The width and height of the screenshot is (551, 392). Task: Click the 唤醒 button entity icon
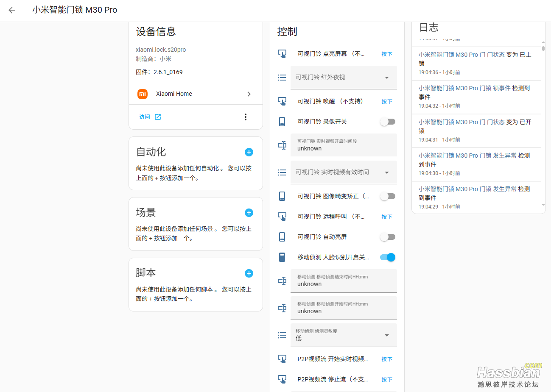tap(282, 101)
